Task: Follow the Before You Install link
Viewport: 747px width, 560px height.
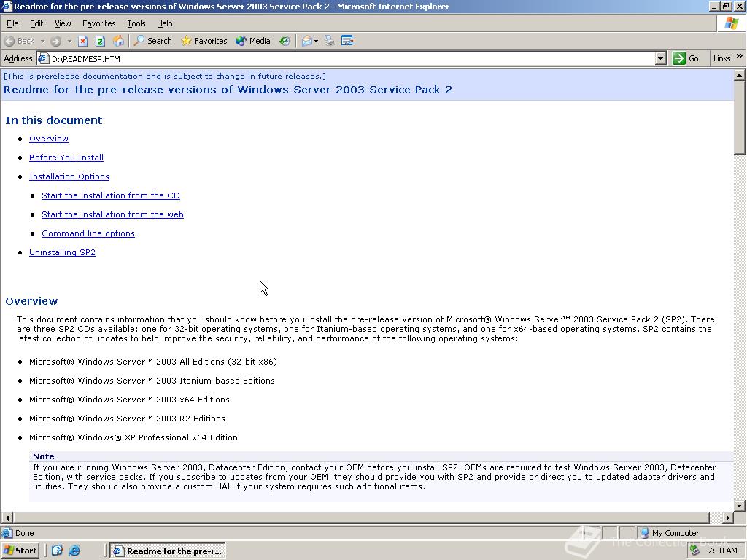Action: point(66,157)
